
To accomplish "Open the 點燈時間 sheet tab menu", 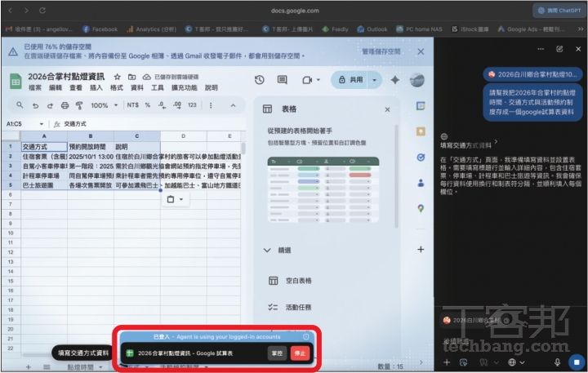I will click(x=100, y=367).
